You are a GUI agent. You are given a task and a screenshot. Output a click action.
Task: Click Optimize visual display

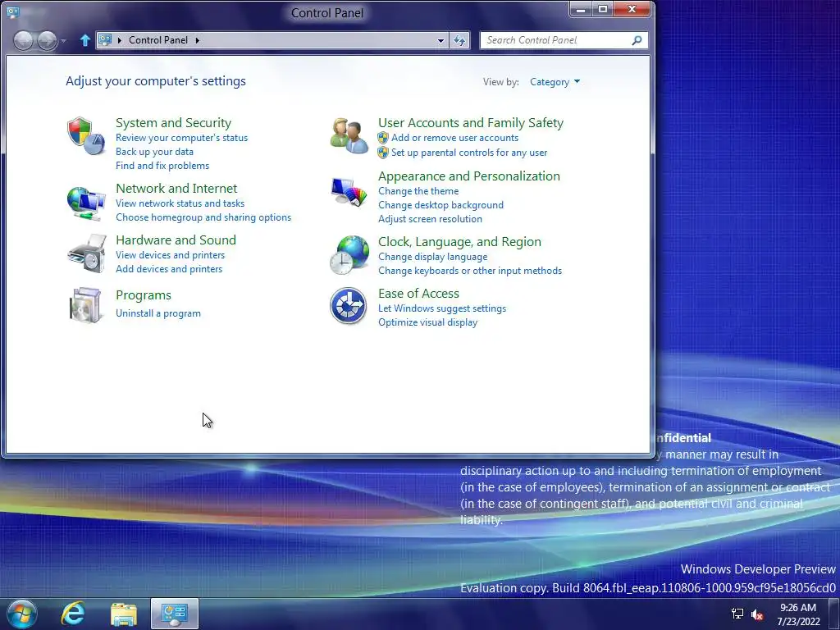tap(427, 322)
